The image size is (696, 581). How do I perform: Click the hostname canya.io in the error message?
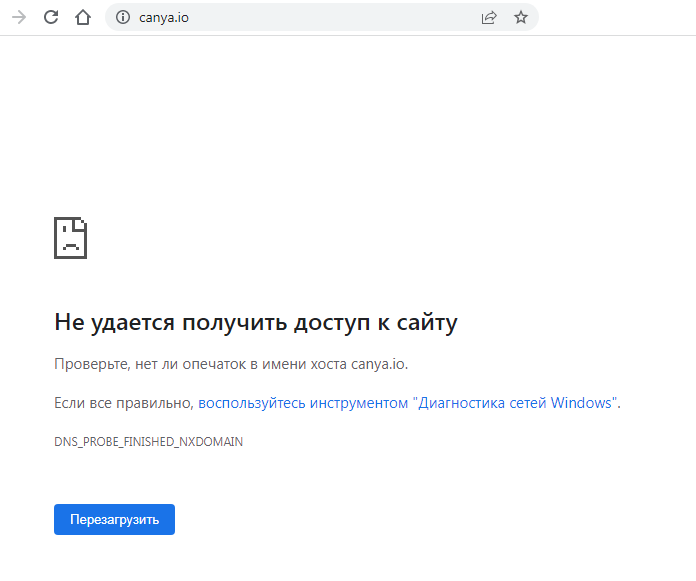coord(378,363)
